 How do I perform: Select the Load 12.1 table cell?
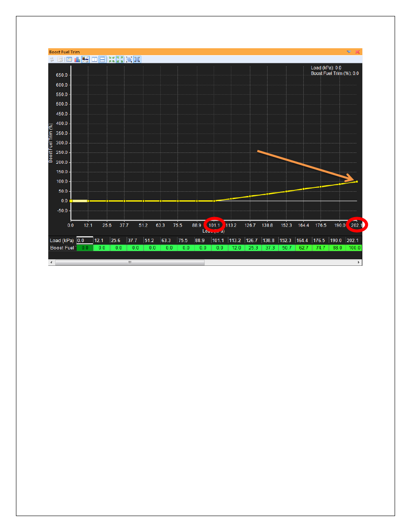click(x=102, y=240)
